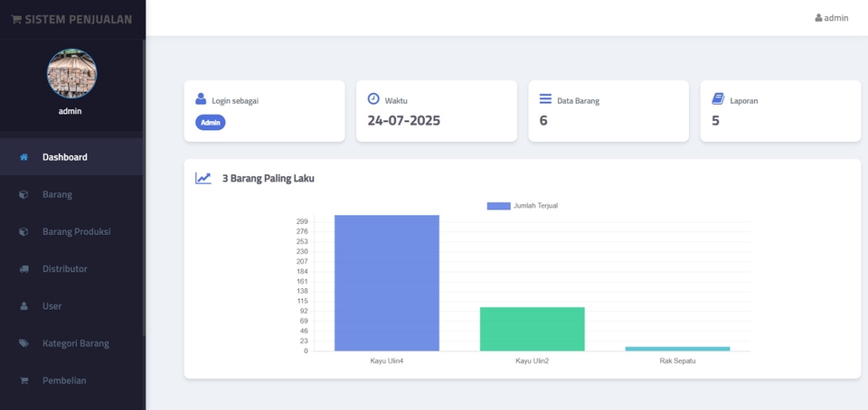Click the box icon next to Barang
Screen dimensions: 868x410
[24, 194]
